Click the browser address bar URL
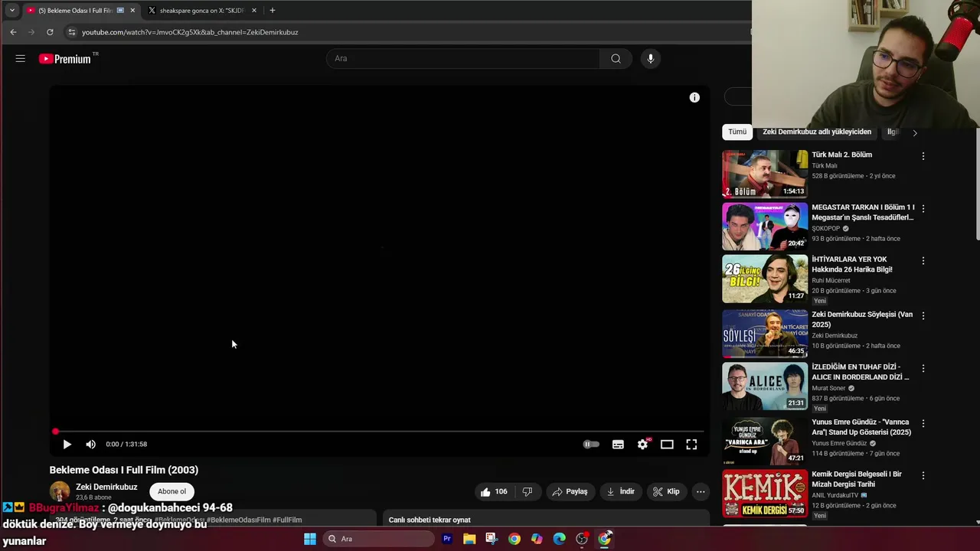 190,32
